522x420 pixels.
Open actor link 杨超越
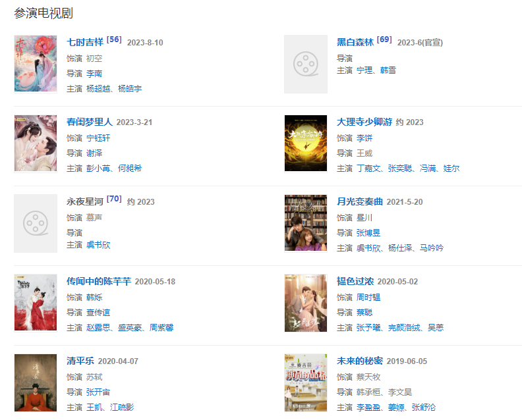98,89
